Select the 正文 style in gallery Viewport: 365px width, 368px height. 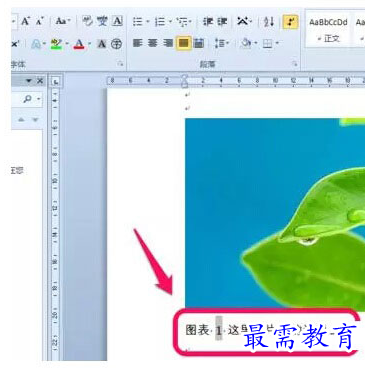pyautogui.click(x=328, y=30)
